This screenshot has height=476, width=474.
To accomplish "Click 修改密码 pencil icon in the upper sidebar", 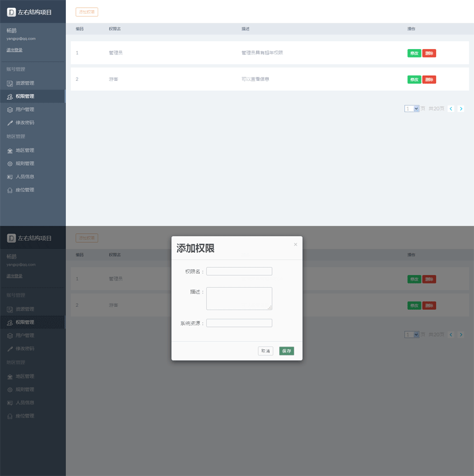I will pos(9,123).
